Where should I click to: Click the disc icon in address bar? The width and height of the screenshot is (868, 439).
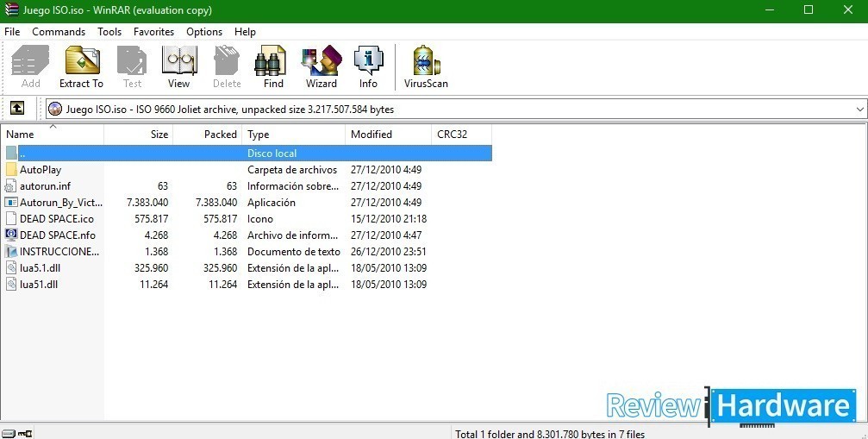click(x=55, y=109)
